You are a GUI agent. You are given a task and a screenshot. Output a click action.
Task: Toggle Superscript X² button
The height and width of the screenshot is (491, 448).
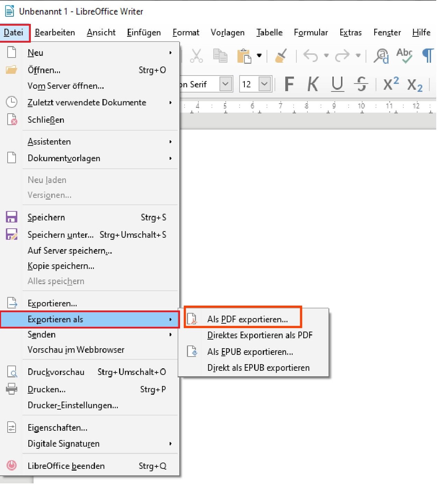(391, 84)
